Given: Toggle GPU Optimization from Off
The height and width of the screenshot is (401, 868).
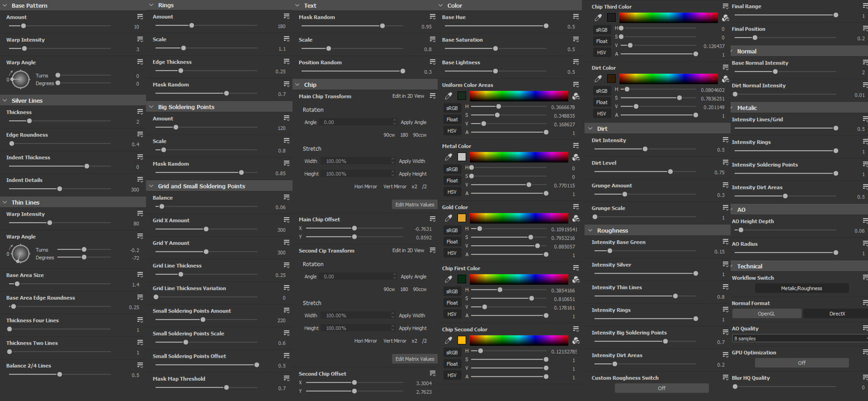Looking at the screenshot, I should [x=801, y=363].
